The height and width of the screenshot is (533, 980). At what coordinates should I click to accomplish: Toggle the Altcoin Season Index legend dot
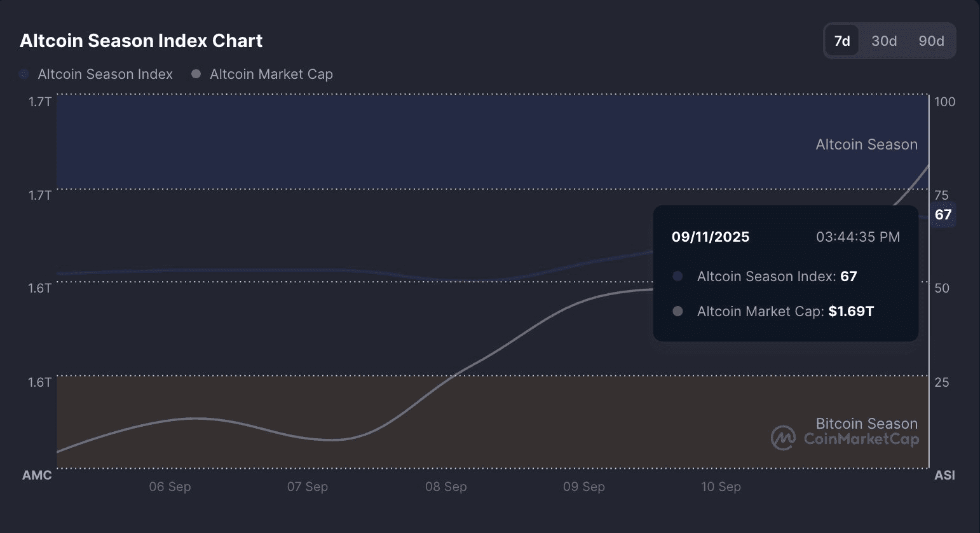pyautogui.click(x=24, y=74)
